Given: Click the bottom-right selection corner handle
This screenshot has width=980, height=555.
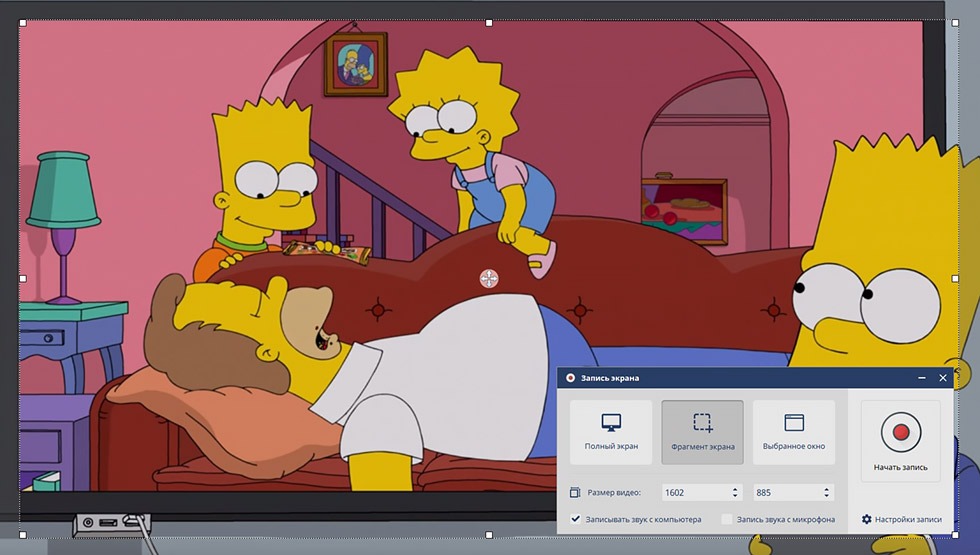Looking at the screenshot, I should 955,535.
